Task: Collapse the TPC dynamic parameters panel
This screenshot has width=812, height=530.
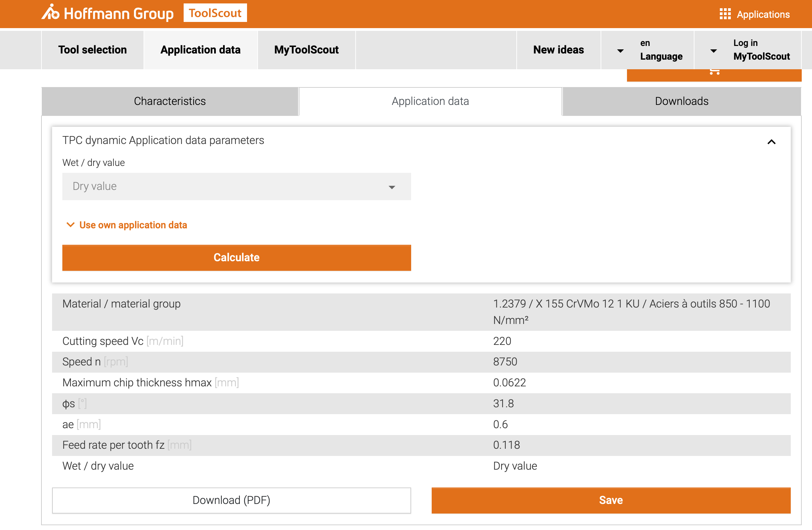Action: pos(771,142)
